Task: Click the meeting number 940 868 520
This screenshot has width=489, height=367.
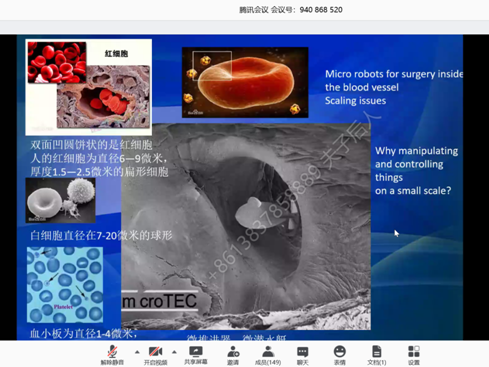Action: coord(321,10)
